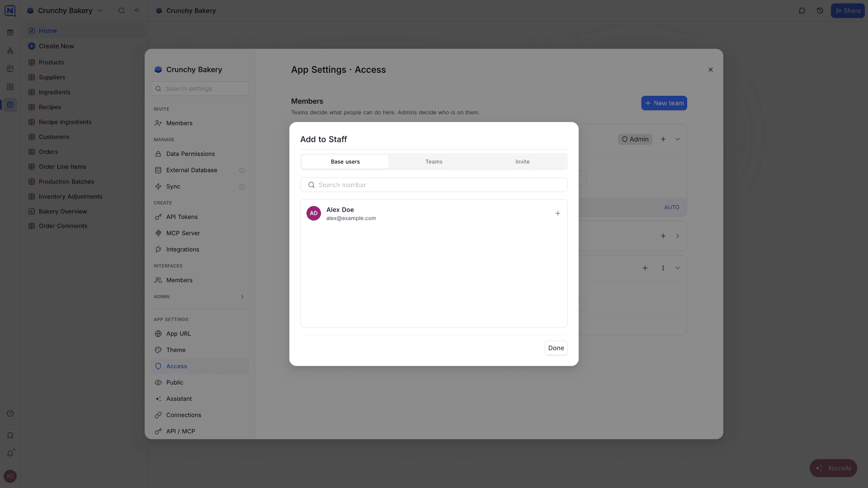Click info icon next to Sync

(x=242, y=187)
